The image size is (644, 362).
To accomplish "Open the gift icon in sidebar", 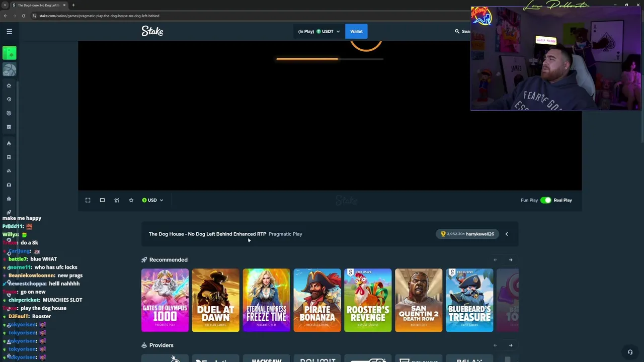I will click(x=9, y=199).
